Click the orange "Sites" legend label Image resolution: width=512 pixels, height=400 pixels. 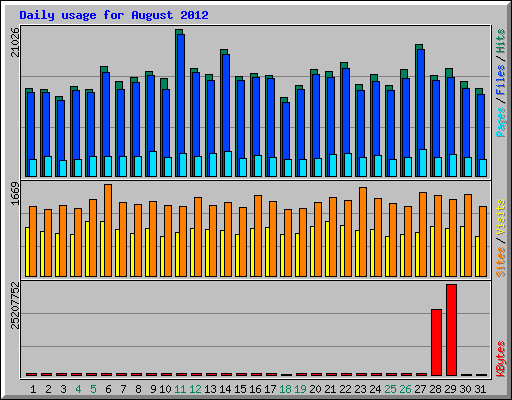pyautogui.click(x=501, y=262)
